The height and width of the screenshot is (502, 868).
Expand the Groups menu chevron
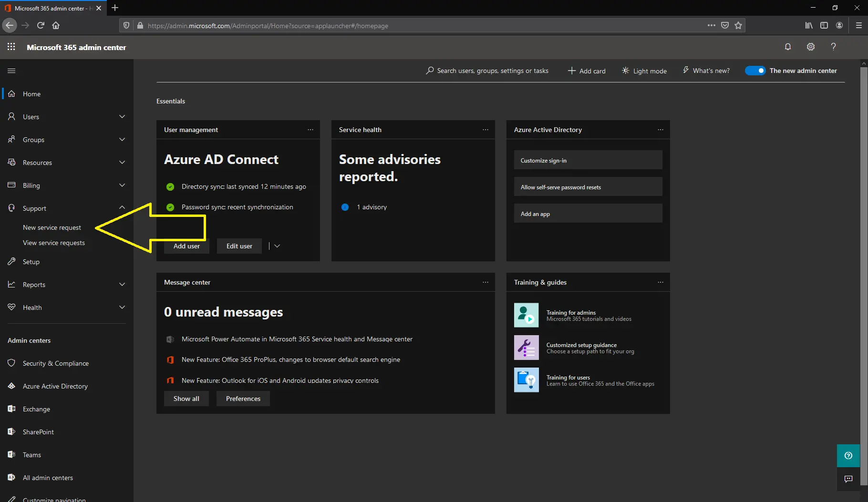pyautogui.click(x=122, y=139)
